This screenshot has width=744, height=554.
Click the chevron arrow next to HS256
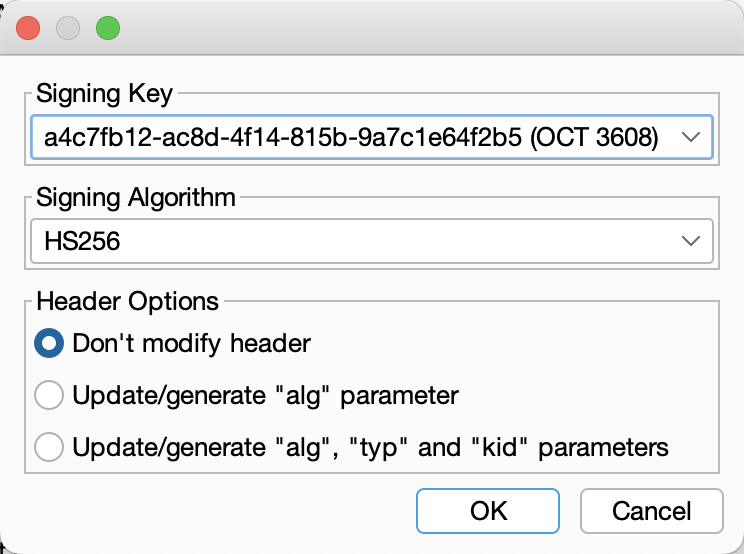pyautogui.click(x=689, y=241)
